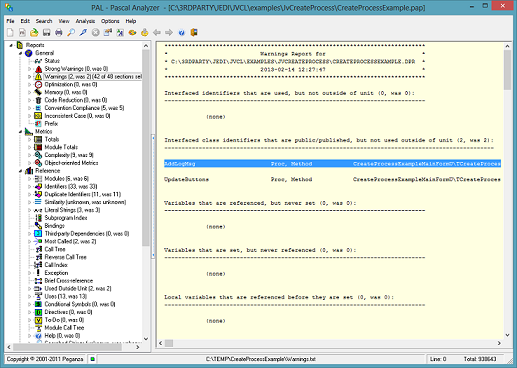This screenshot has height=368, width=517.
Task: Collapse the Reports root node
Action: 11,45
